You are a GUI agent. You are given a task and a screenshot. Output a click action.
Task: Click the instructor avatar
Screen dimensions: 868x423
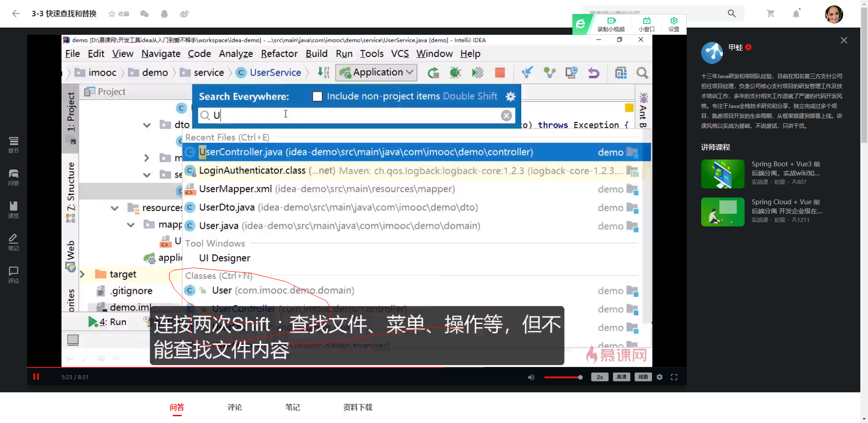712,52
